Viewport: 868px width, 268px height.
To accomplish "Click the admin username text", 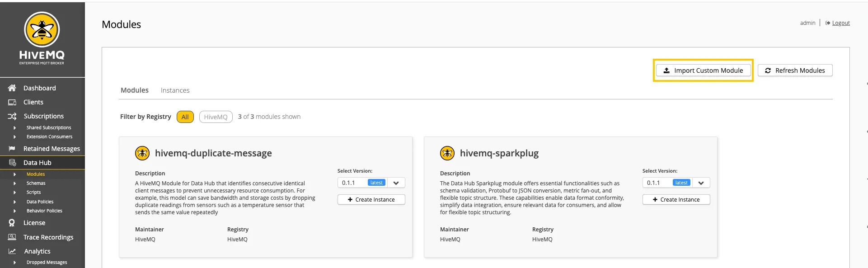I will click(807, 23).
